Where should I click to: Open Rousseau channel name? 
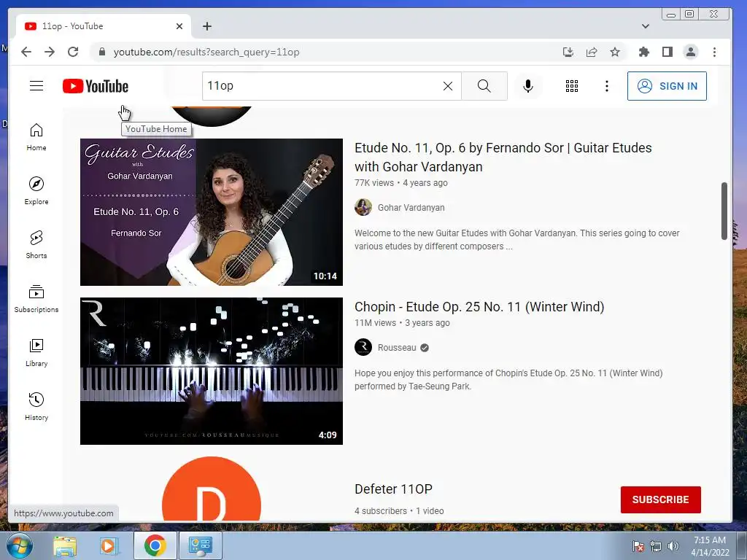tap(397, 348)
